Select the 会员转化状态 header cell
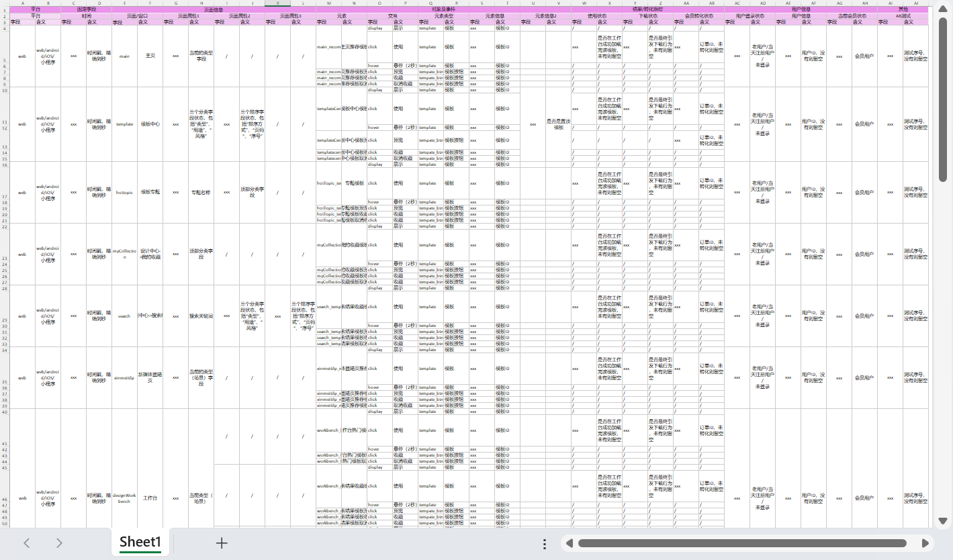 click(698, 15)
